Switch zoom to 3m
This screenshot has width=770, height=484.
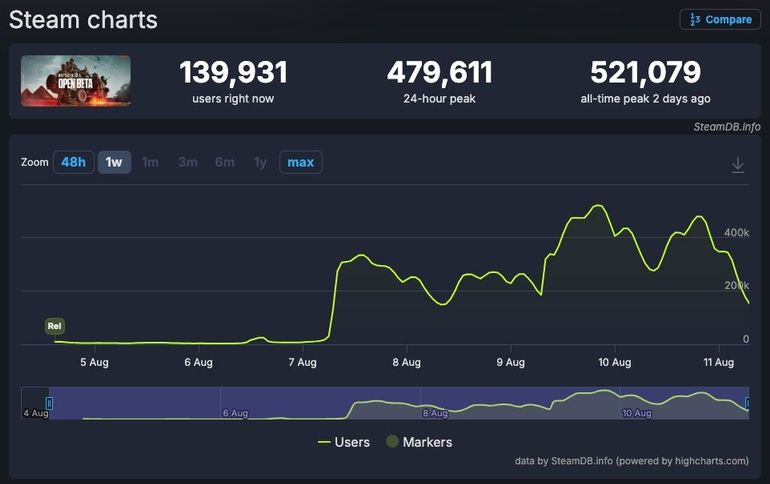(187, 162)
